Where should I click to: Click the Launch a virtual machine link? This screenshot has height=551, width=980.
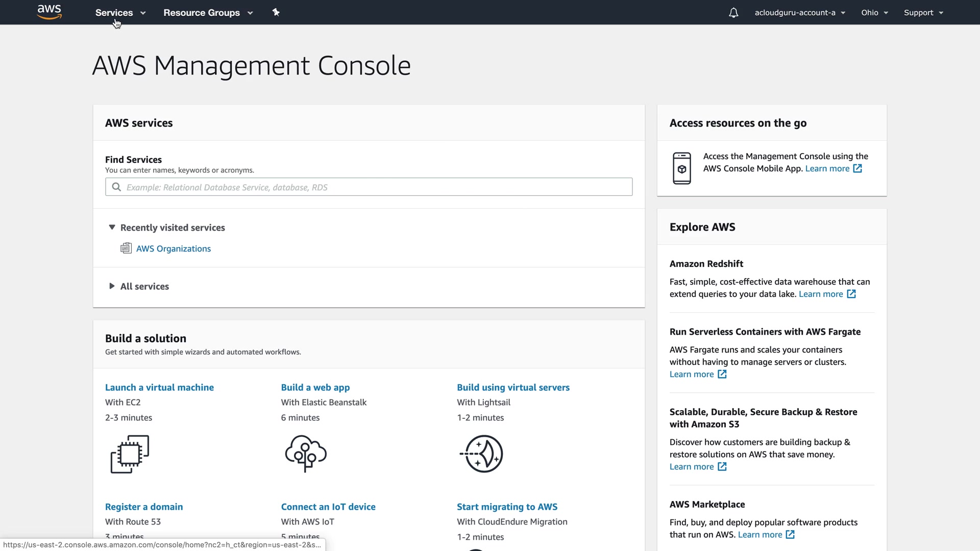pos(159,387)
